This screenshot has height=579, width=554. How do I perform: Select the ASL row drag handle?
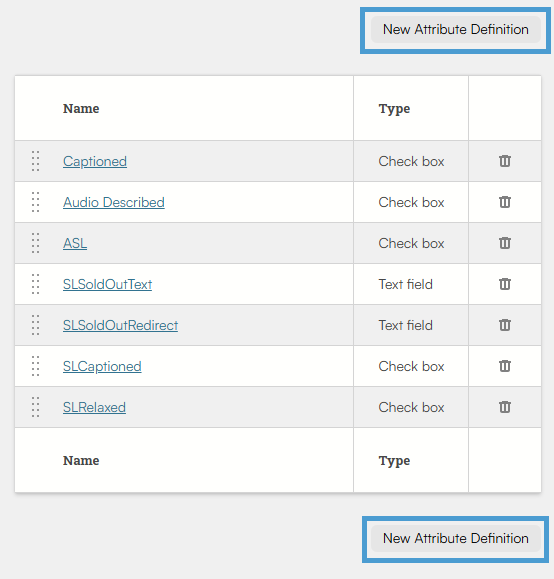pos(35,243)
